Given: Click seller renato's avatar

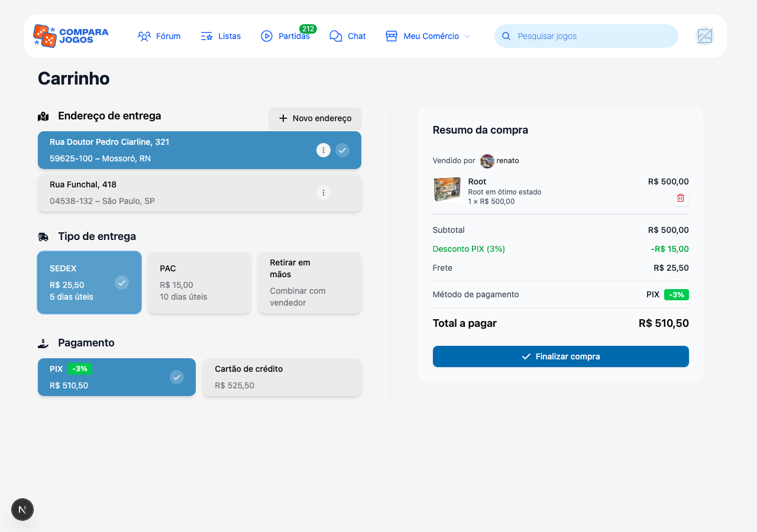Looking at the screenshot, I should pyautogui.click(x=487, y=161).
